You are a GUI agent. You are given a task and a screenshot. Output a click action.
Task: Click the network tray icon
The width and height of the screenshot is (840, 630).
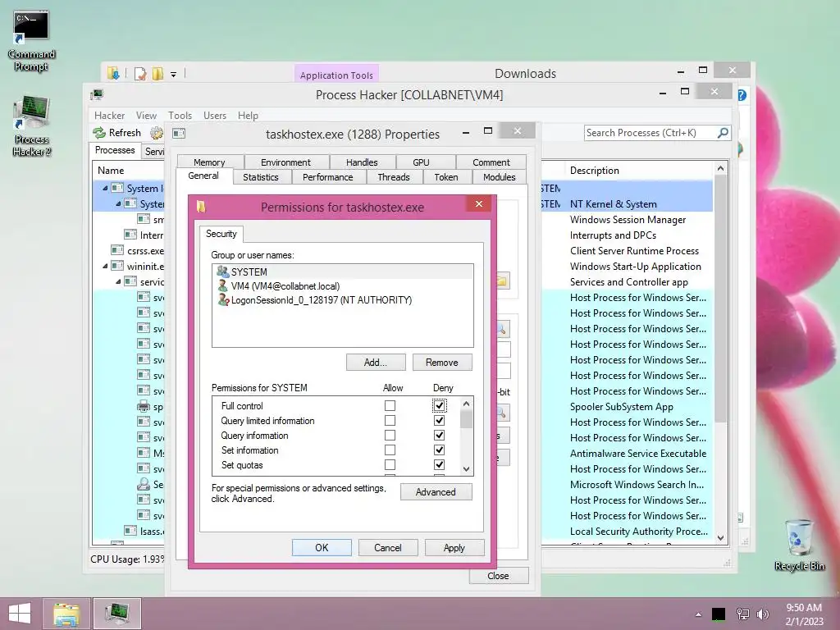coord(742,614)
